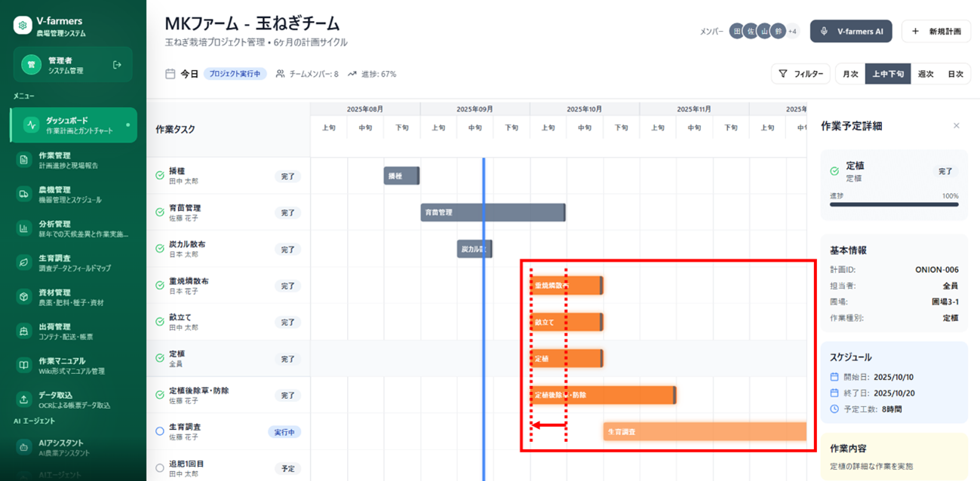Open the 農機管理 truck icon
Screen dimensions: 980x481
click(x=24, y=194)
